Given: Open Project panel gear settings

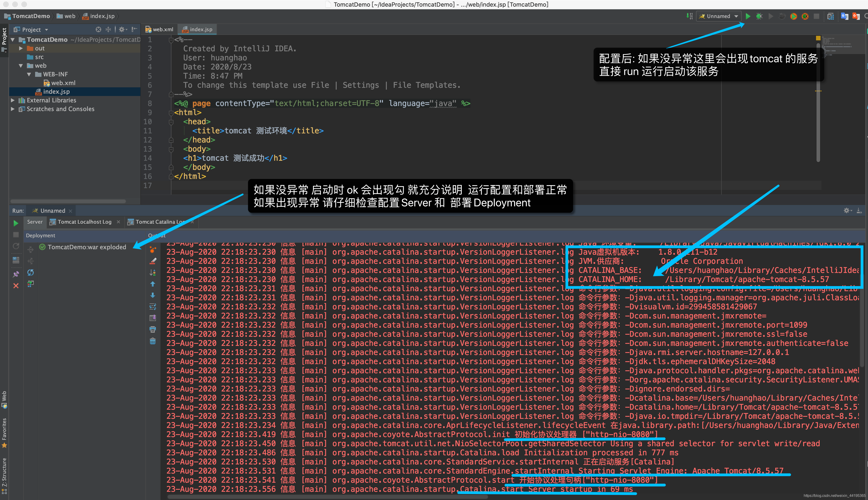Looking at the screenshot, I should (x=123, y=30).
